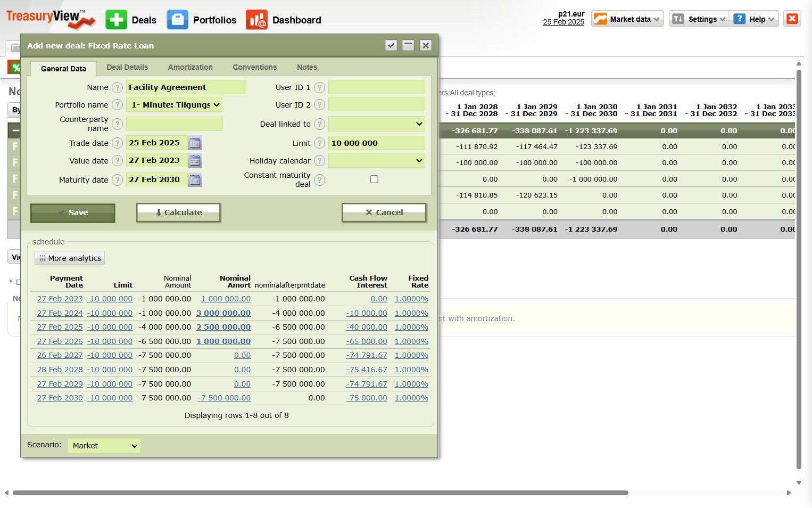The height and width of the screenshot is (508, 812).
Task: Click the Limit input field
Action: 377,143
